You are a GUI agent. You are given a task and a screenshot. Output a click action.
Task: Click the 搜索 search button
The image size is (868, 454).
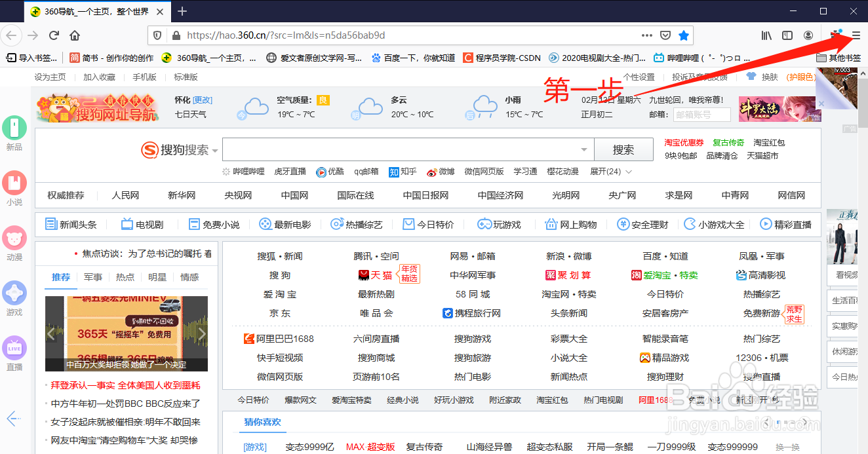(x=623, y=149)
